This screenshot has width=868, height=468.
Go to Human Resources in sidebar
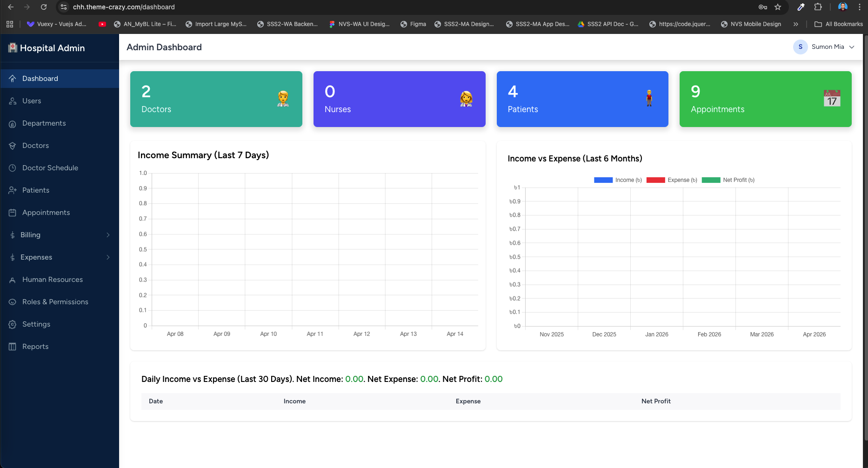(52, 280)
